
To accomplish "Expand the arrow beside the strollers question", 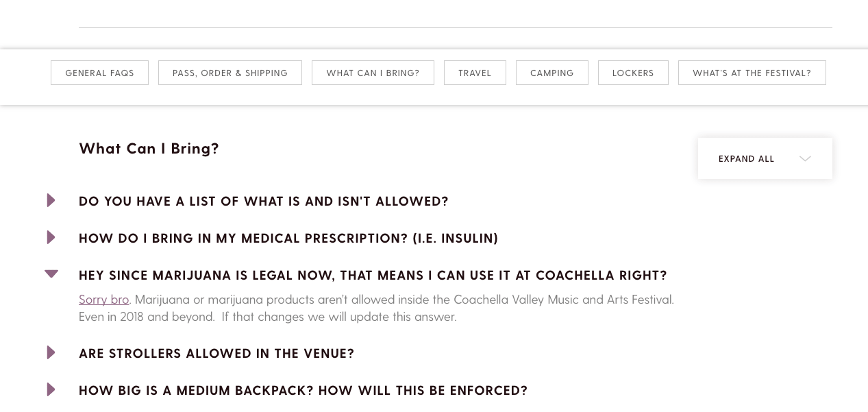I will pos(51,352).
